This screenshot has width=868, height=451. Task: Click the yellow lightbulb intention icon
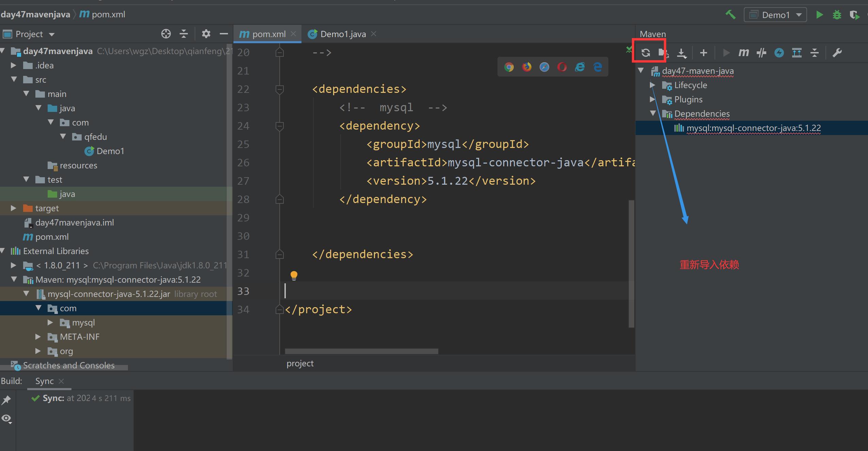pyautogui.click(x=294, y=276)
